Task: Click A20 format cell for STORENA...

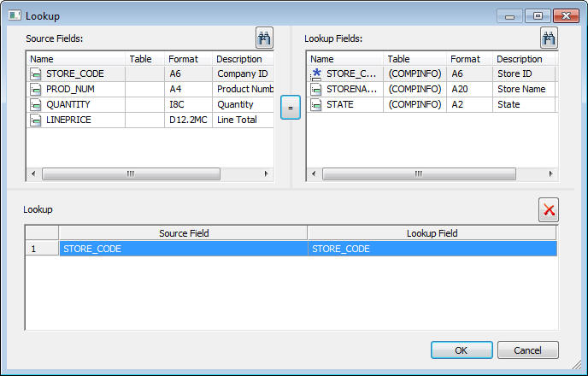Action: [x=469, y=89]
